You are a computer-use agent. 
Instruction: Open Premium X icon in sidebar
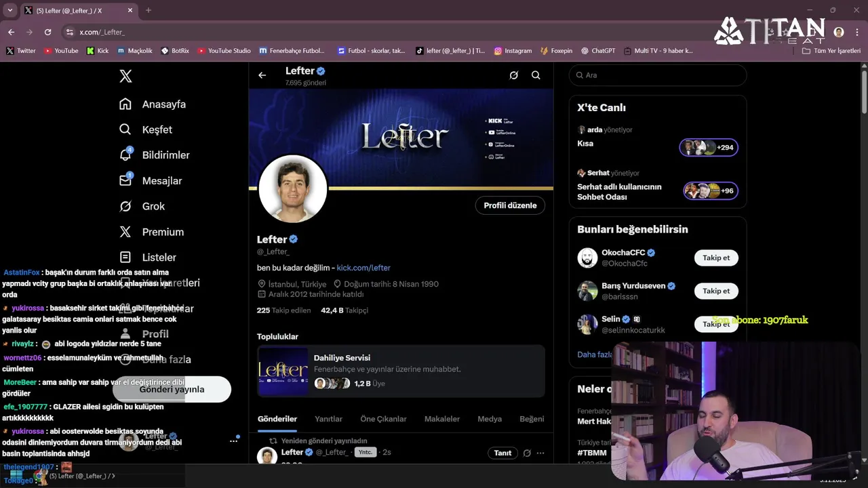point(125,232)
